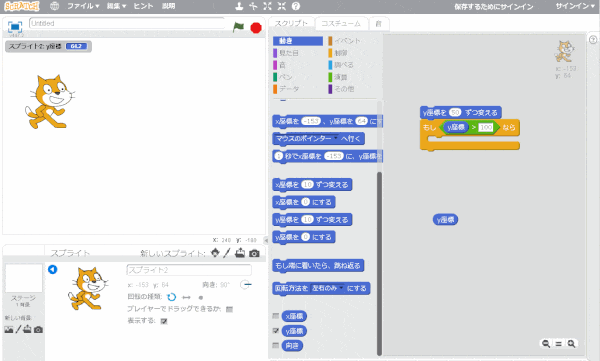The height and width of the screenshot is (361, 600).
Task: Toggle the show sprite checkbox
Action: [164, 321]
